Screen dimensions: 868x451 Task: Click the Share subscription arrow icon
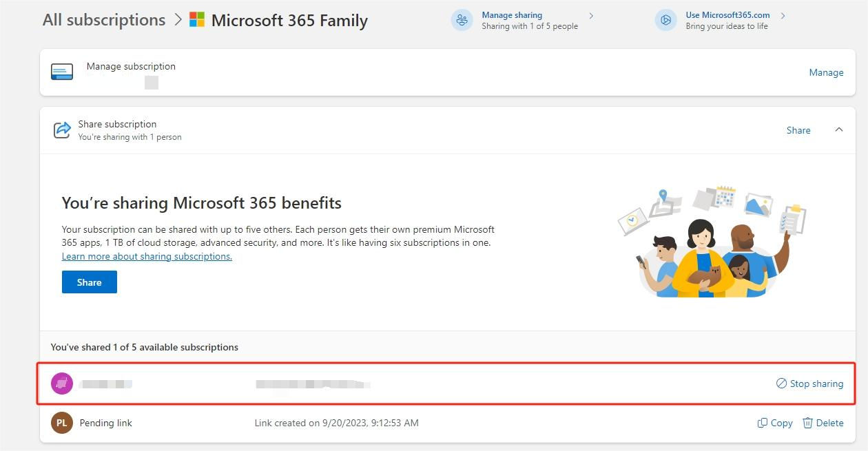(x=61, y=129)
